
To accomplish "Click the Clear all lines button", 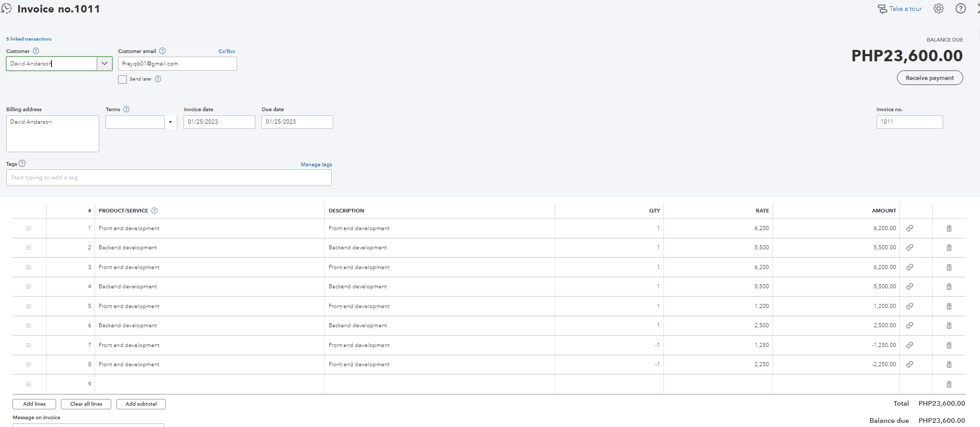I will tap(86, 404).
